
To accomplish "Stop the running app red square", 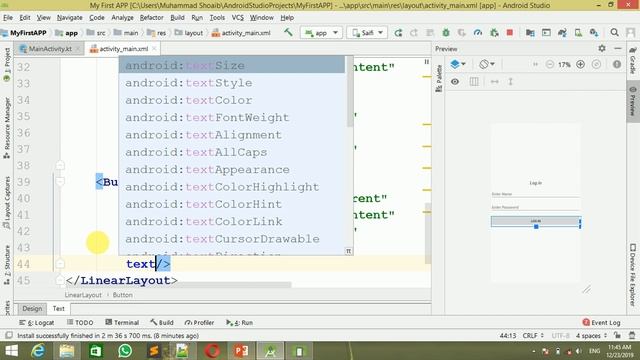I will [x=510, y=33].
